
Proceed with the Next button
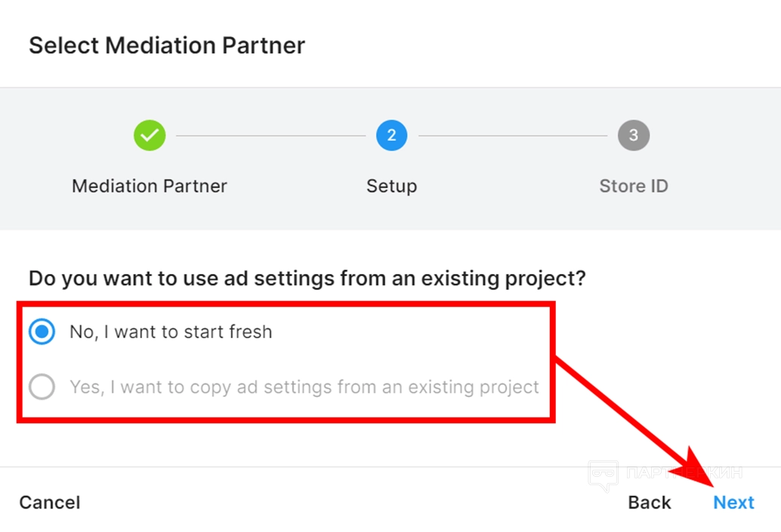click(733, 503)
